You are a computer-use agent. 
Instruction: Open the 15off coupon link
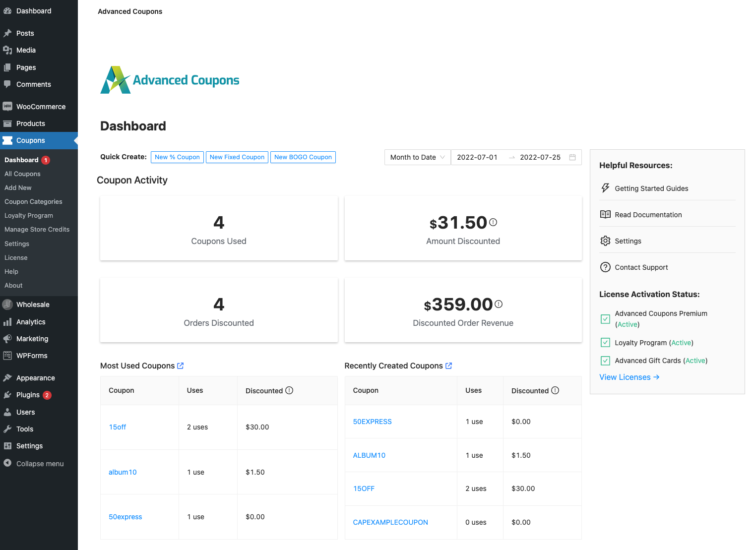click(x=118, y=427)
